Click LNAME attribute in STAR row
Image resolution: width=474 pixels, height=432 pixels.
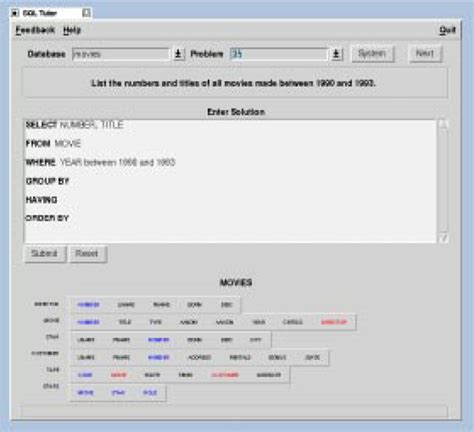coord(86,340)
